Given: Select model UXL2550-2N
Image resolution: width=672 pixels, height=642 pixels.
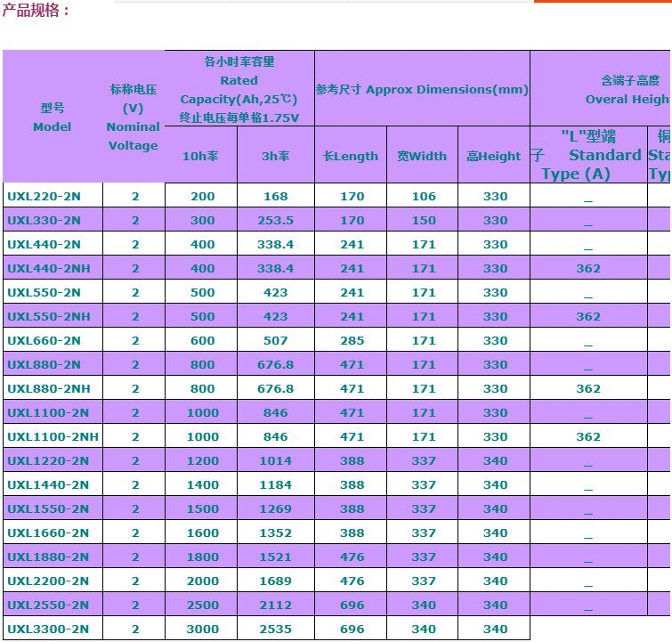Looking at the screenshot, I should point(48,605).
